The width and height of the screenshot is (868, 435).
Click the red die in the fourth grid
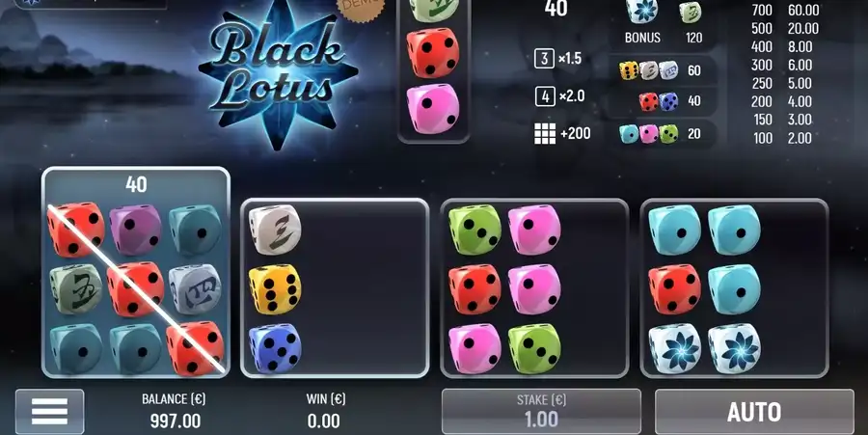(675, 289)
